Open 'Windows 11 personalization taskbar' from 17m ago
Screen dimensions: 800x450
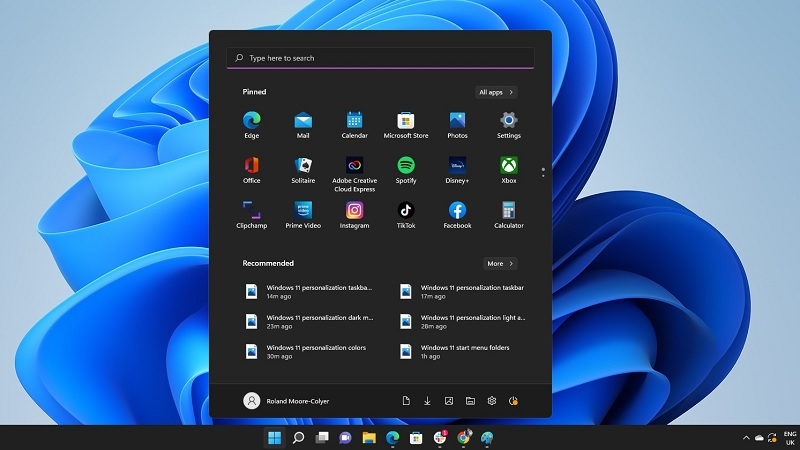tap(462, 292)
